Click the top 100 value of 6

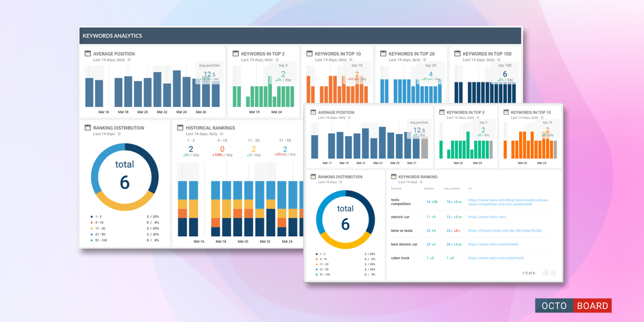point(505,74)
